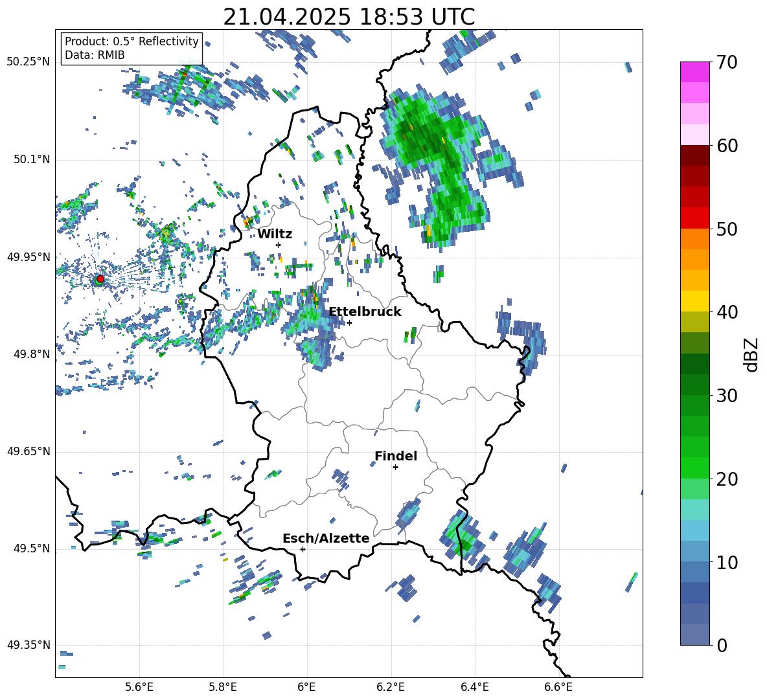Click the bright green colorbar segment near 20

[x=694, y=468]
